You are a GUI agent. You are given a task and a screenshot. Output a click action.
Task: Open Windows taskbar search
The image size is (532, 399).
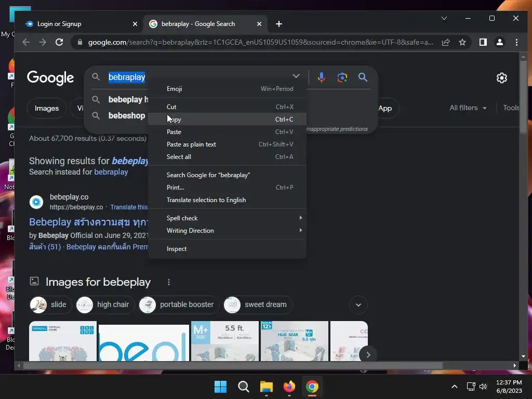[x=243, y=387]
